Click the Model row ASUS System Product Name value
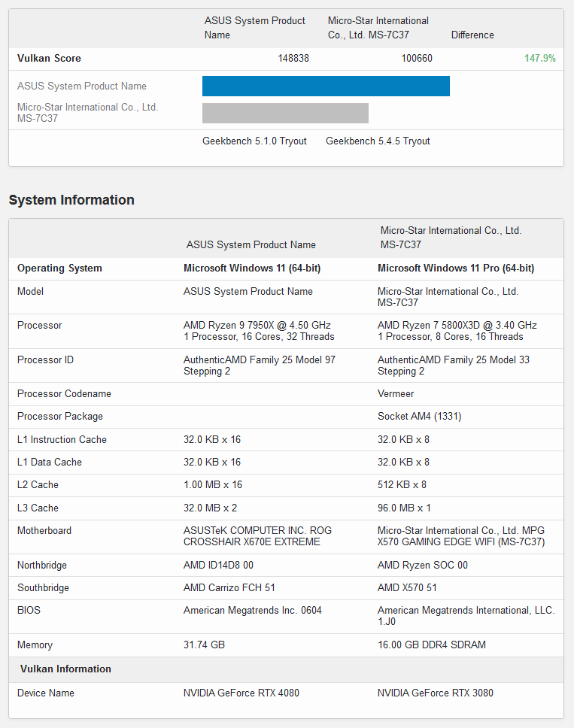This screenshot has height=728, width=574. 248,292
